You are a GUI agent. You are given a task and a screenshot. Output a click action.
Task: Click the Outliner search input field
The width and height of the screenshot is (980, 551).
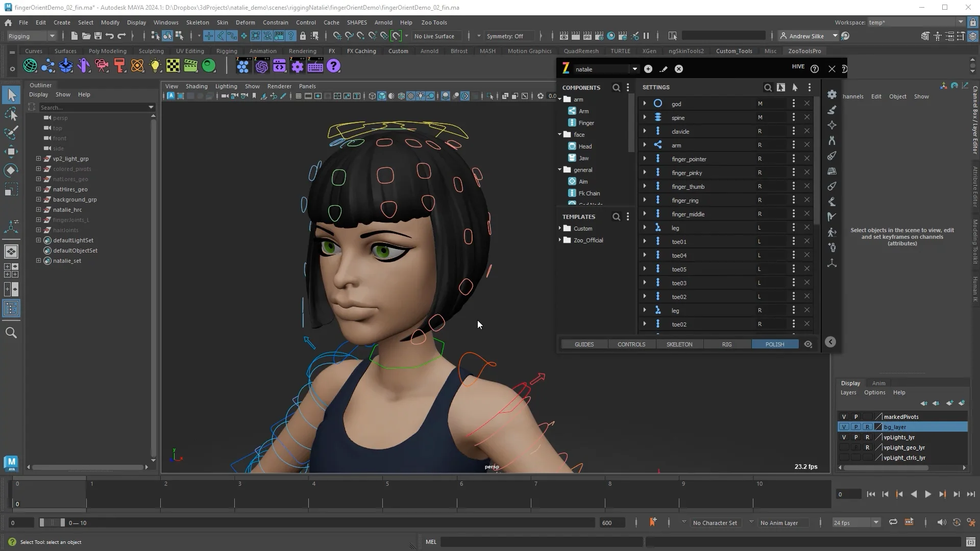coord(92,107)
